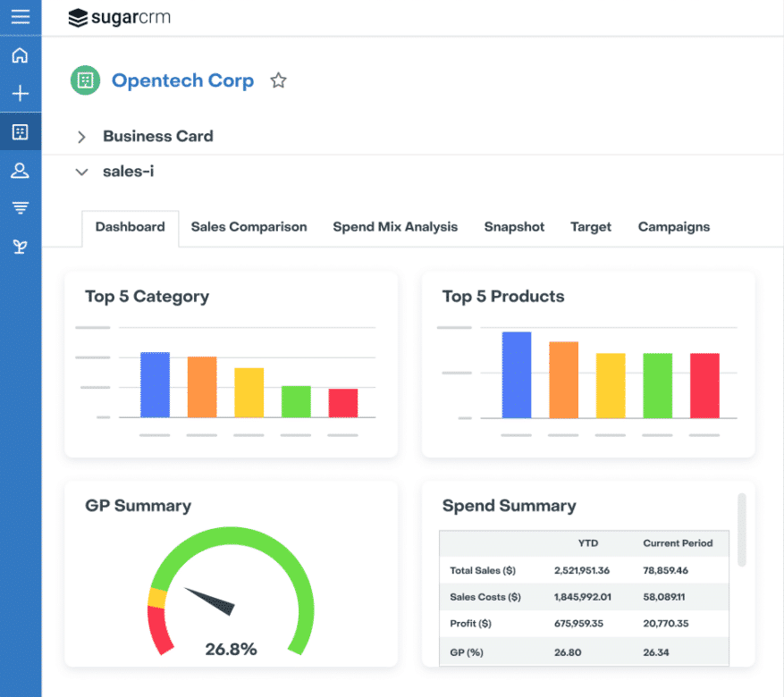This screenshot has height=697, width=784.
Task: Select the Dashboard tab
Action: point(130,227)
